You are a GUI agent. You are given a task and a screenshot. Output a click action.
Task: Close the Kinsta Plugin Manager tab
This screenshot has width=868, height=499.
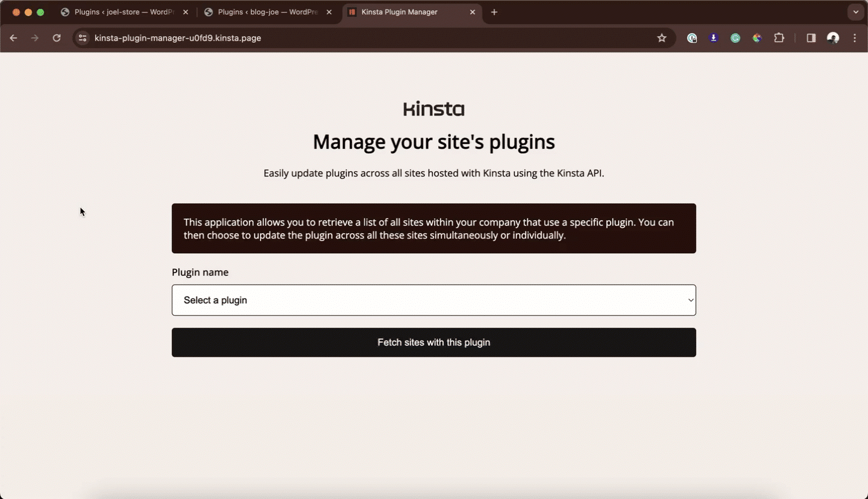[473, 12]
